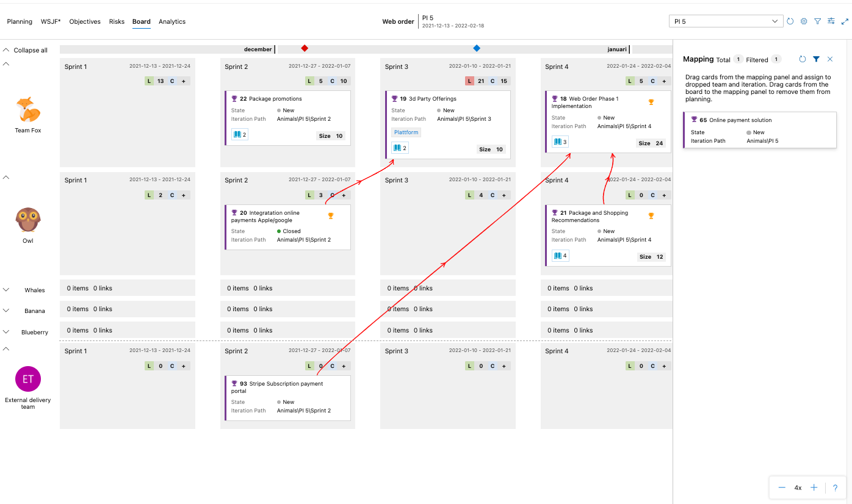
Task: Collapse the Owl team swimlane
Action: 5,178
